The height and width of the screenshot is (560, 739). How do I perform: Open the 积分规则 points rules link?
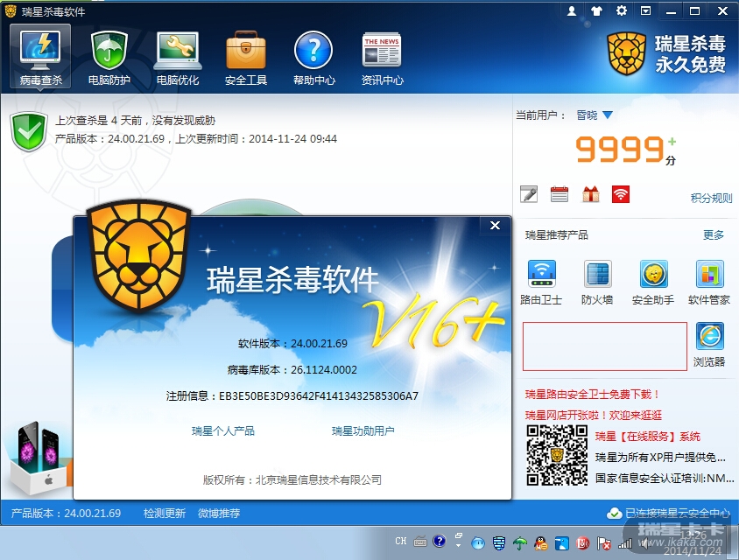pos(711,198)
